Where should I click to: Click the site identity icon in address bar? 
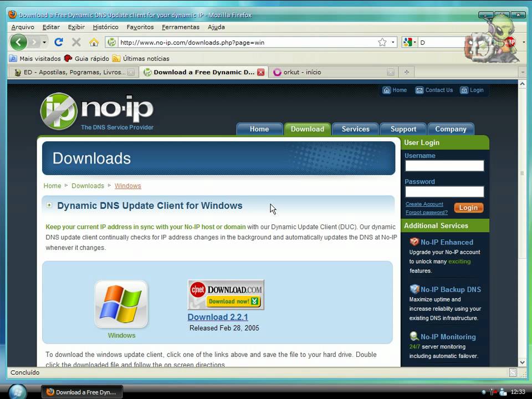tap(111, 43)
